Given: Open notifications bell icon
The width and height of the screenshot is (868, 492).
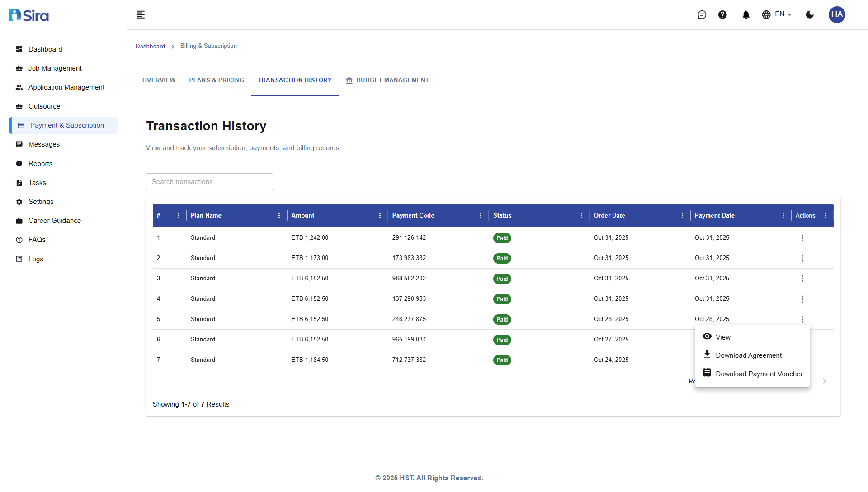Looking at the screenshot, I should [746, 15].
